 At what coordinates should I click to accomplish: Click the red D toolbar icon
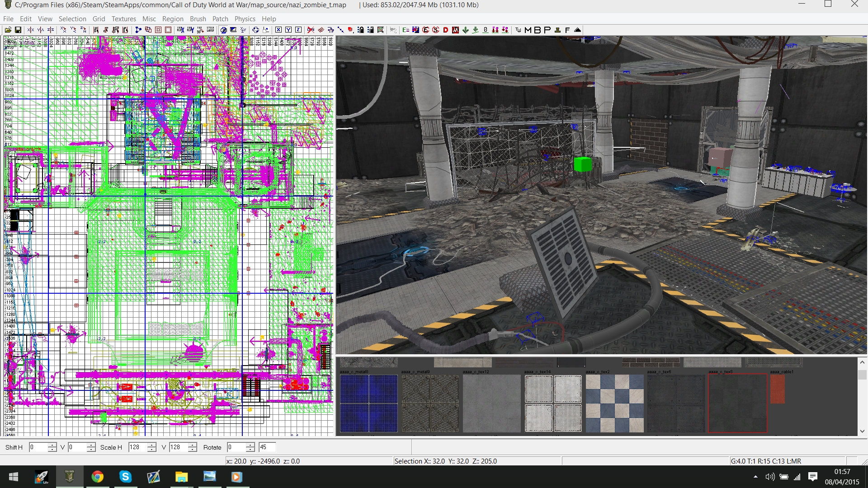(x=446, y=30)
